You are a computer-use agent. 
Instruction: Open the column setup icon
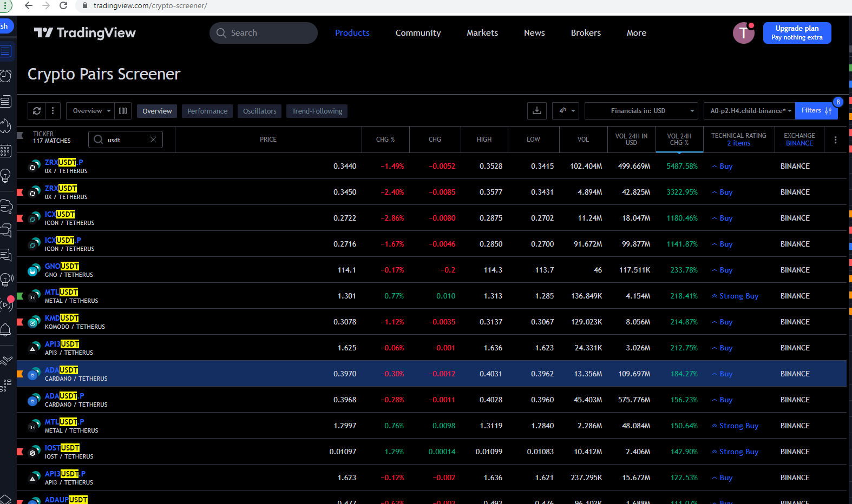[x=123, y=111]
